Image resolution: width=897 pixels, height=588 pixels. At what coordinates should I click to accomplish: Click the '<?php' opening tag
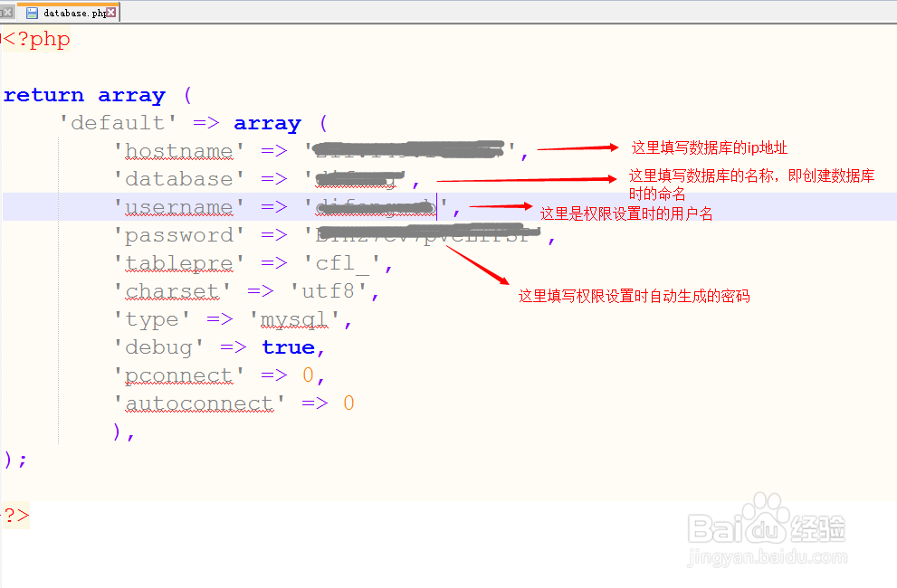click(36, 39)
